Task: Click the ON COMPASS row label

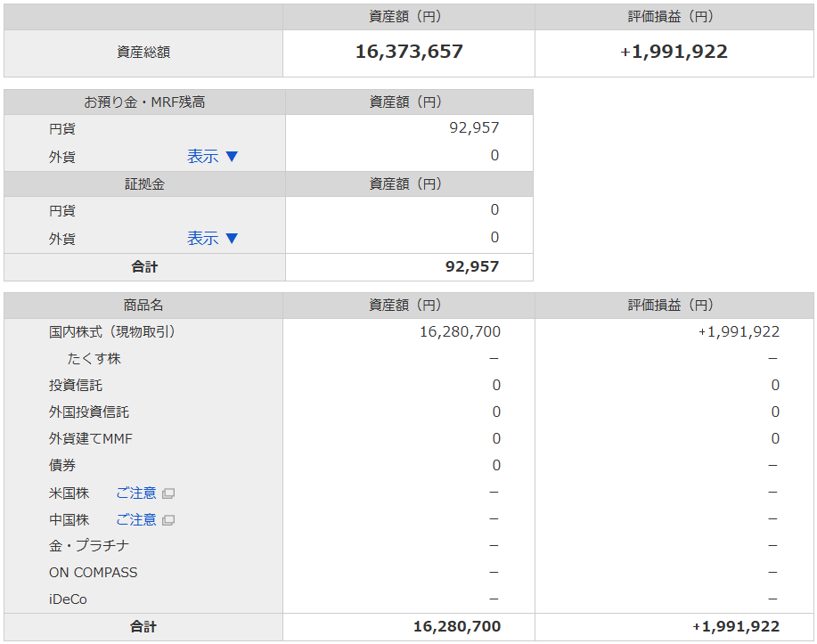Action: coord(94,573)
